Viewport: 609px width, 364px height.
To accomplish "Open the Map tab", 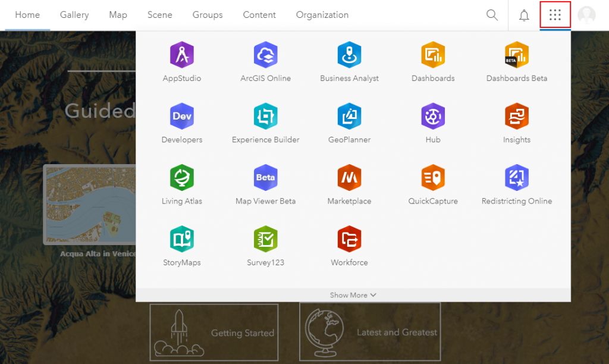I will [x=118, y=15].
